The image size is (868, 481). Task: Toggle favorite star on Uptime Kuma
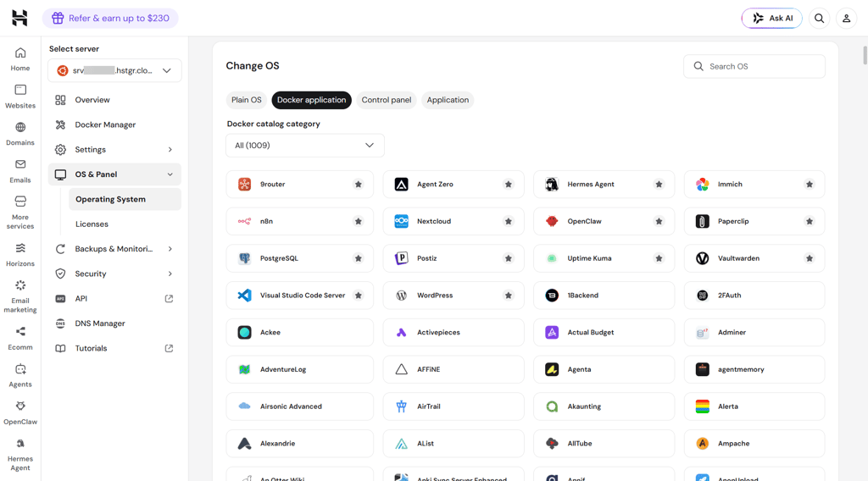[x=659, y=258]
